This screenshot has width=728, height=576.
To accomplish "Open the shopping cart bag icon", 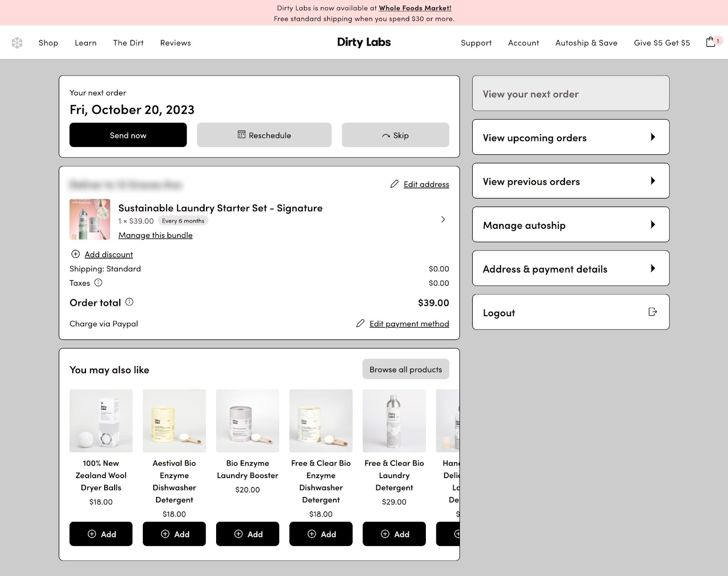I will click(x=710, y=42).
